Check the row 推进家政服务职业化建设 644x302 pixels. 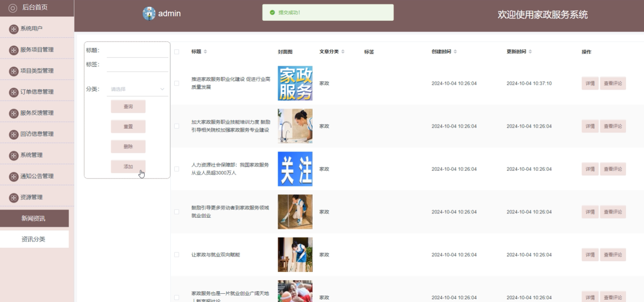[177, 83]
